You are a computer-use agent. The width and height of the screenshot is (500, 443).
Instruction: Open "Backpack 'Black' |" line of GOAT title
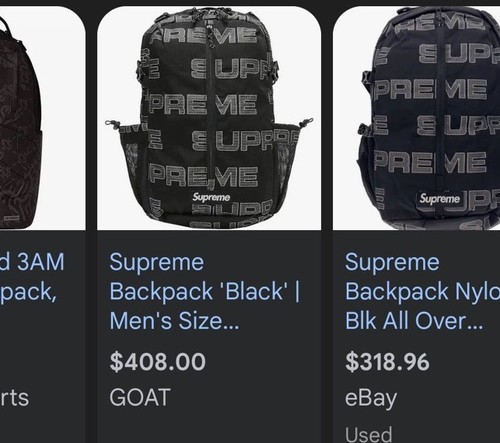205,292
